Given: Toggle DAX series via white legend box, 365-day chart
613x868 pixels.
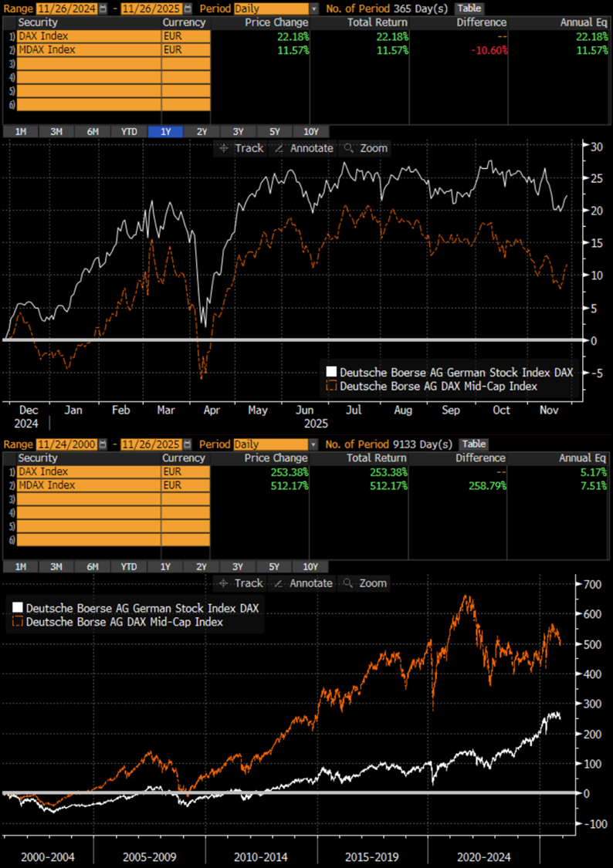Looking at the screenshot, I should point(332,373).
